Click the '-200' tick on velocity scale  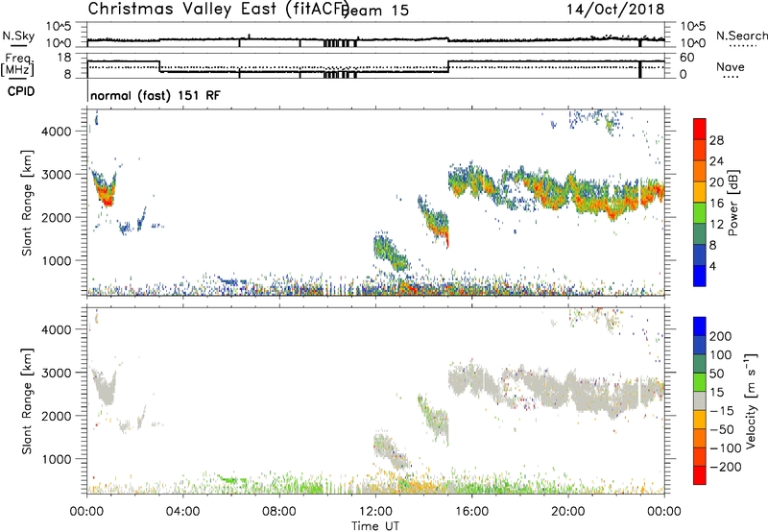point(726,467)
